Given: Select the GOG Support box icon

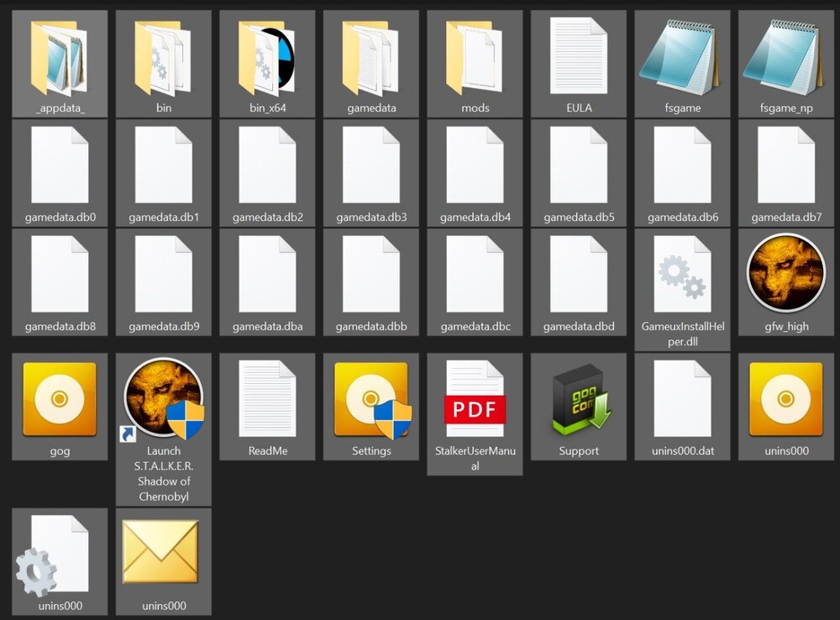Looking at the screenshot, I should coord(582,399).
